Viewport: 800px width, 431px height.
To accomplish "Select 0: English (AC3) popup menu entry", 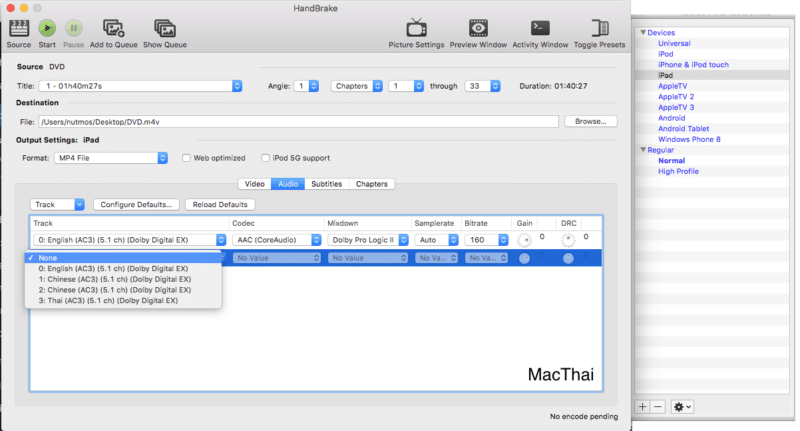I will click(x=123, y=269).
